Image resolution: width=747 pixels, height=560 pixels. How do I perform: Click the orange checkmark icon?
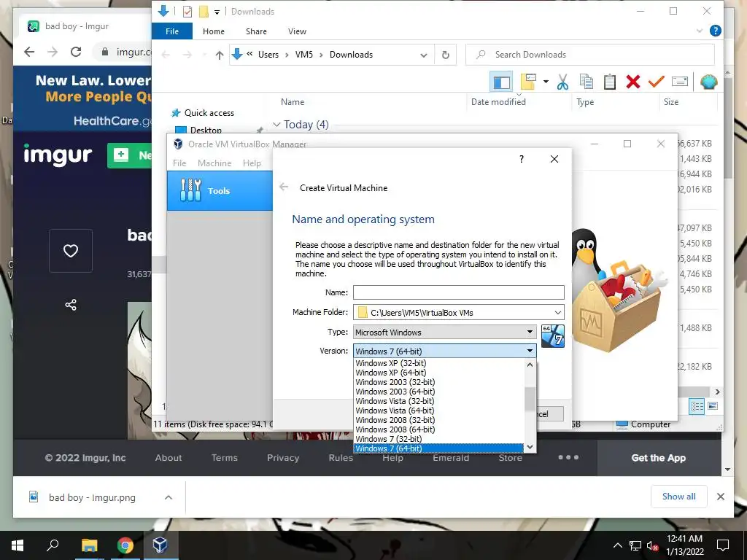(656, 82)
